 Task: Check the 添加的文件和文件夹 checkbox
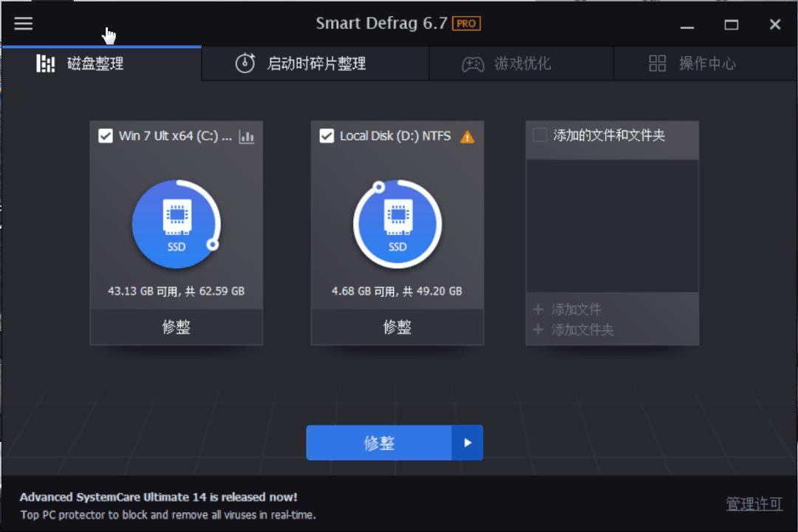(537, 136)
